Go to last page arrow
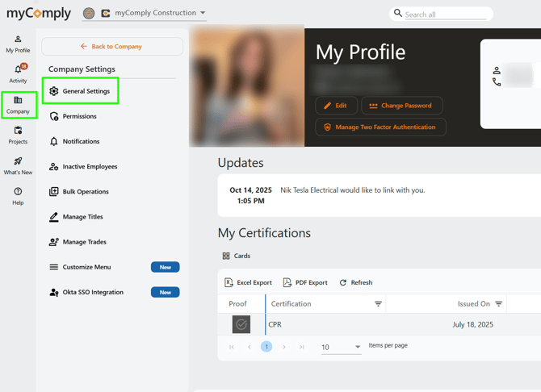The width and height of the screenshot is (541, 392). 302,347
